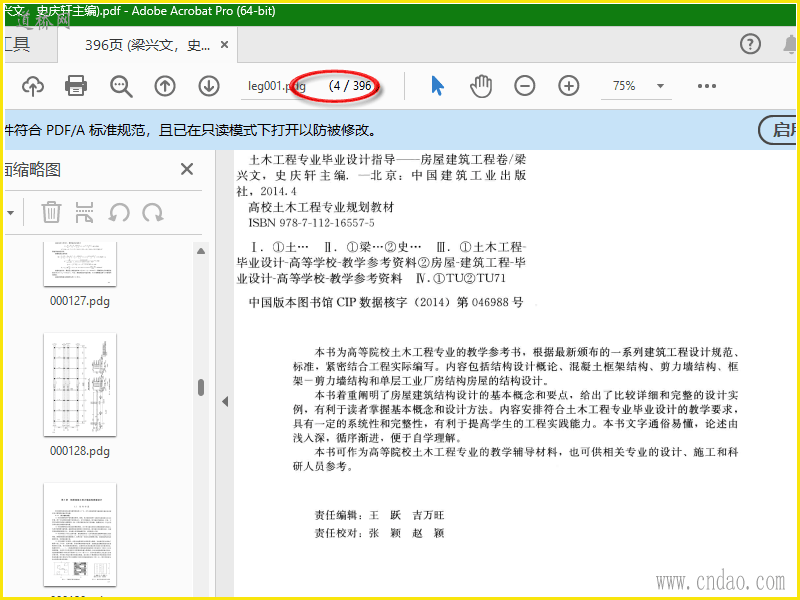Click the upload to cloud icon
The width and height of the screenshot is (800, 600).
point(33,86)
